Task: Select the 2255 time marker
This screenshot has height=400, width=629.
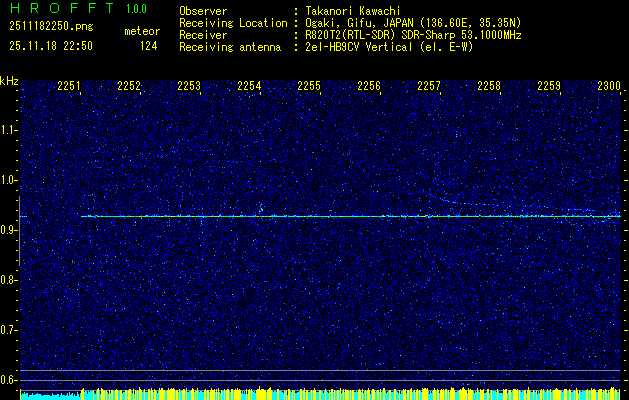Action: (309, 87)
